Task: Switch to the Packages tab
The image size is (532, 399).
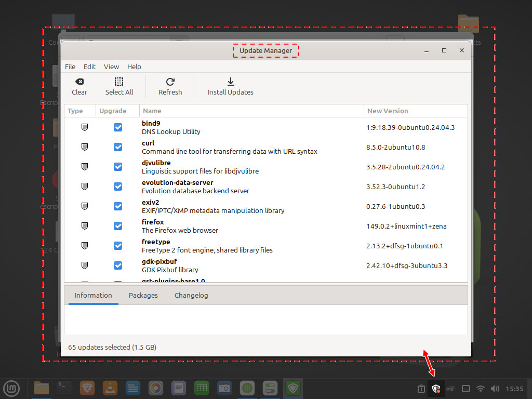Action: (143, 295)
